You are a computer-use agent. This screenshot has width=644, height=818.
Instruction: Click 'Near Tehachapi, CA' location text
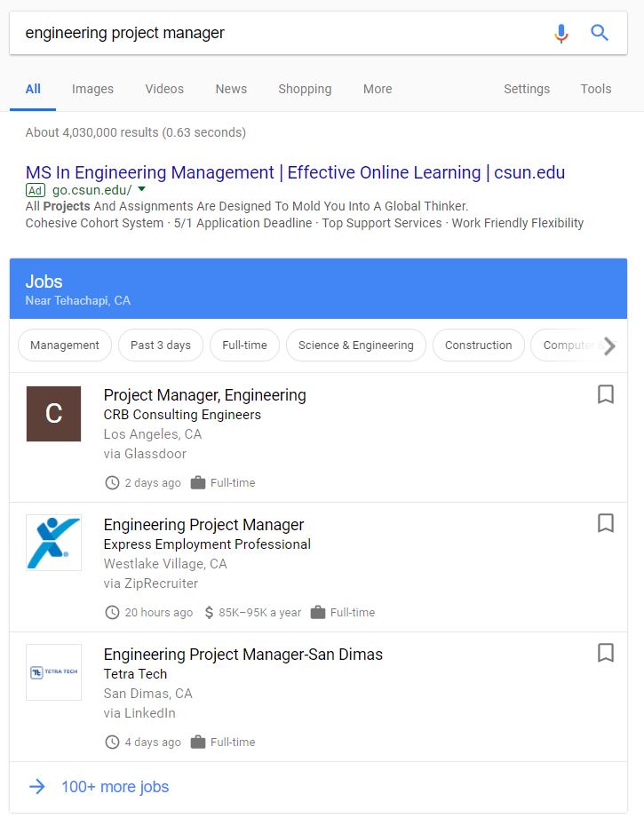tap(78, 300)
